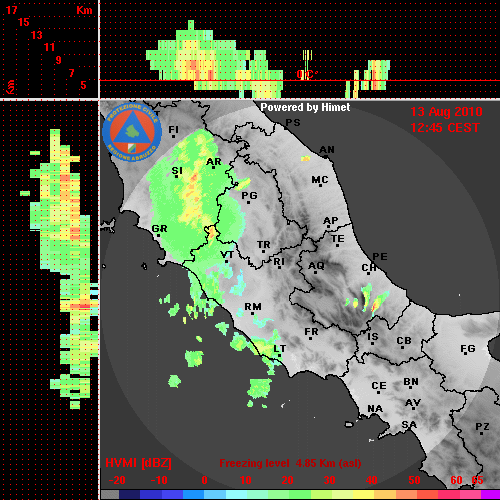Viewport: 500px width, 500px height.
Task: Click the 'Freezing level 4.85 Km (asl)' text
Action: click(290, 463)
